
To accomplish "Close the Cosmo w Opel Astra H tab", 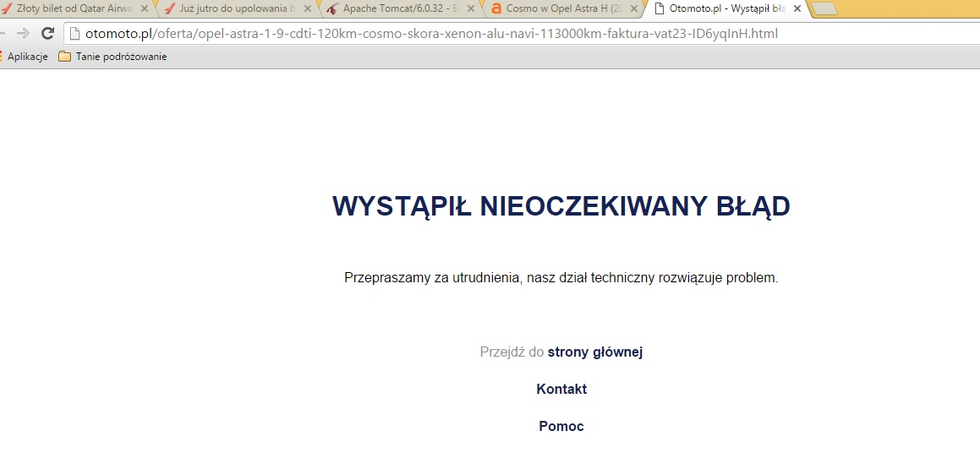I will tap(634, 8).
